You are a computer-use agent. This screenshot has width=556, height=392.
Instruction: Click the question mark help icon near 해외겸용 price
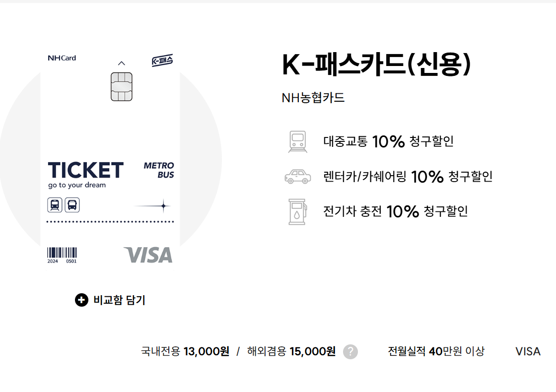[x=351, y=351]
